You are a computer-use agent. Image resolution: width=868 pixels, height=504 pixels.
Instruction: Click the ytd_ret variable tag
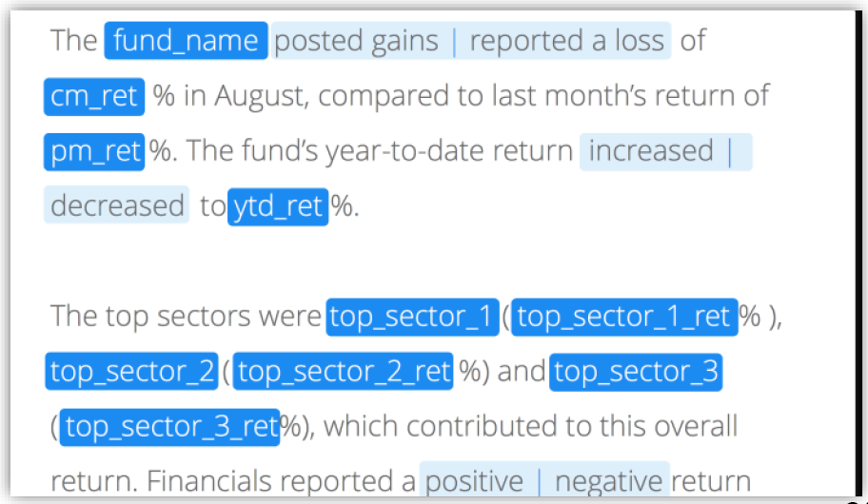point(278,206)
